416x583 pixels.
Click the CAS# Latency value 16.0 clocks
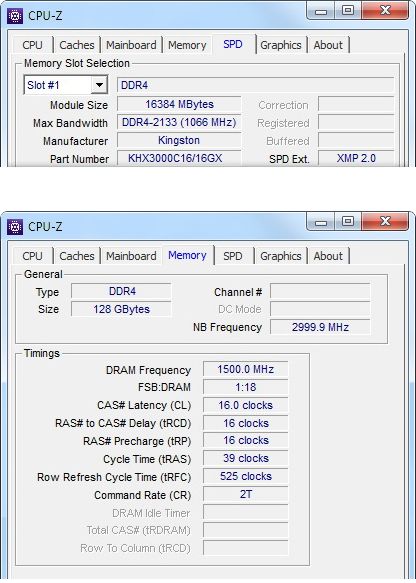246,405
